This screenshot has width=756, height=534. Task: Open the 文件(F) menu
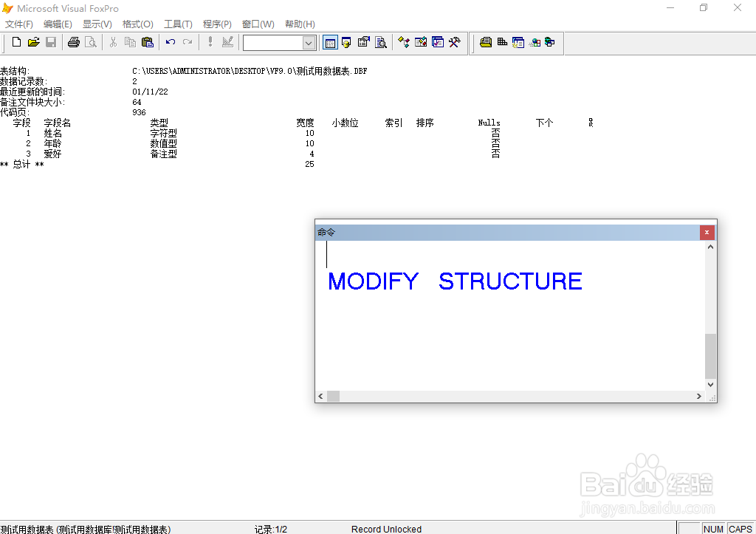pyautogui.click(x=18, y=24)
